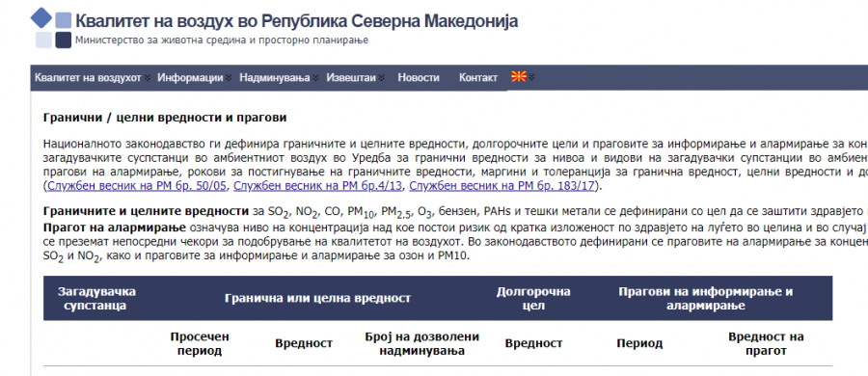
Task: Click the Загадувачка супстанца table header
Action: pos(96,298)
